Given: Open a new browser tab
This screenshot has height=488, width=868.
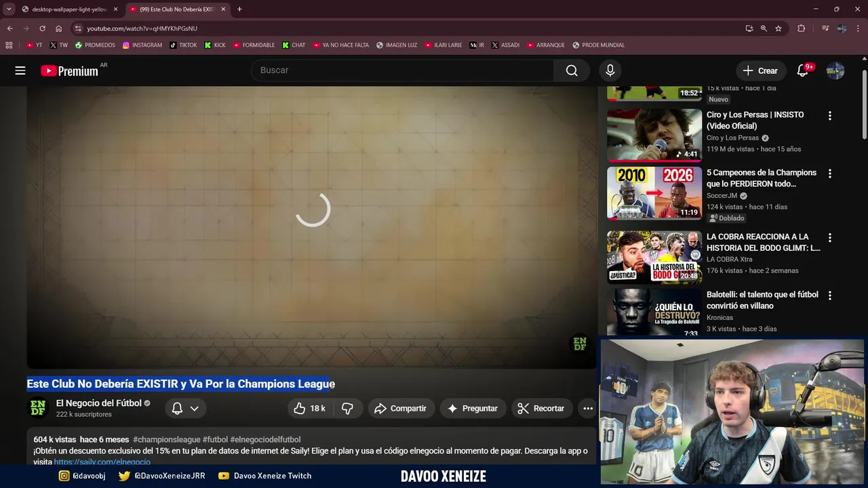Looking at the screenshot, I should (239, 9).
